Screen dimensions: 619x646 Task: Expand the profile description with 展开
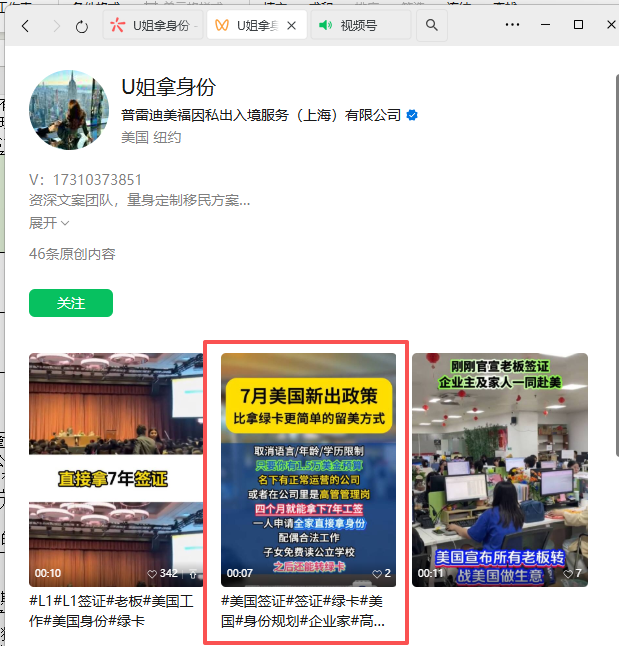click(49, 223)
